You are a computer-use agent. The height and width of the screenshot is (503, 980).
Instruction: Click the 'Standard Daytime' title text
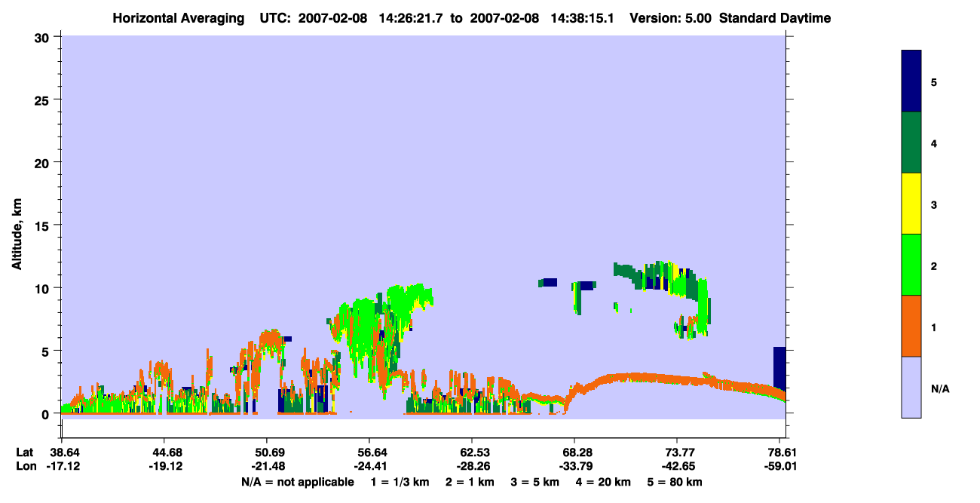coord(775,18)
